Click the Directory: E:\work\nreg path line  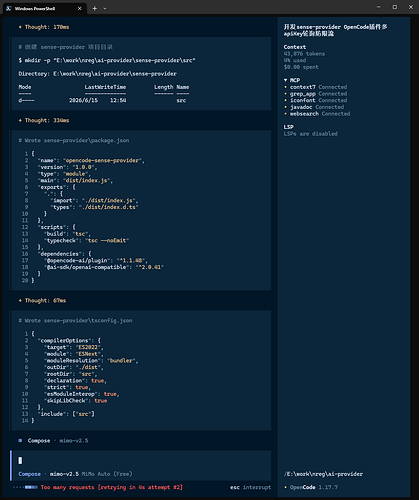(x=97, y=74)
